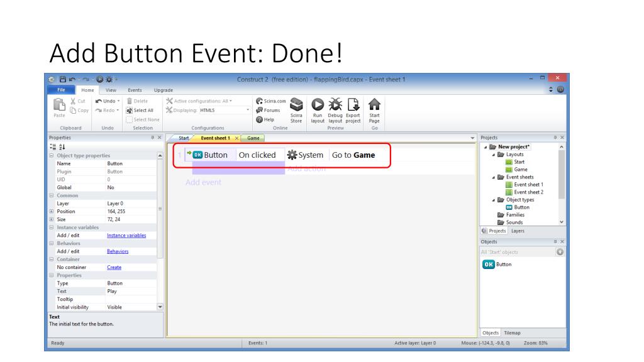
Task: Open the Behaviors link
Action: tap(118, 251)
